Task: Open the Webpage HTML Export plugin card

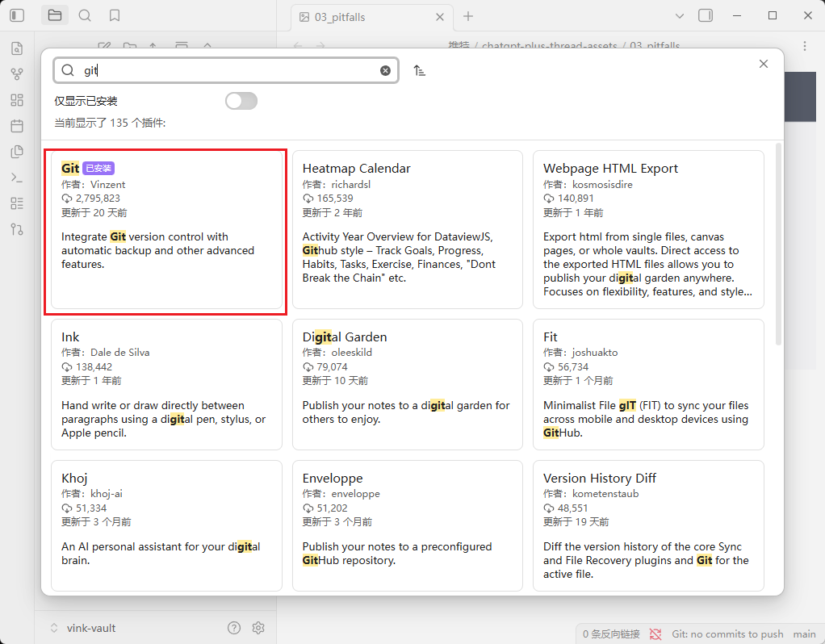Action: pyautogui.click(x=648, y=230)
